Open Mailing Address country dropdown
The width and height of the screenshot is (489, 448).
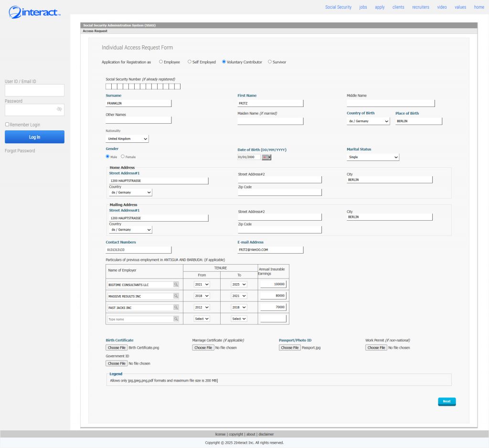tap(131, 230)
